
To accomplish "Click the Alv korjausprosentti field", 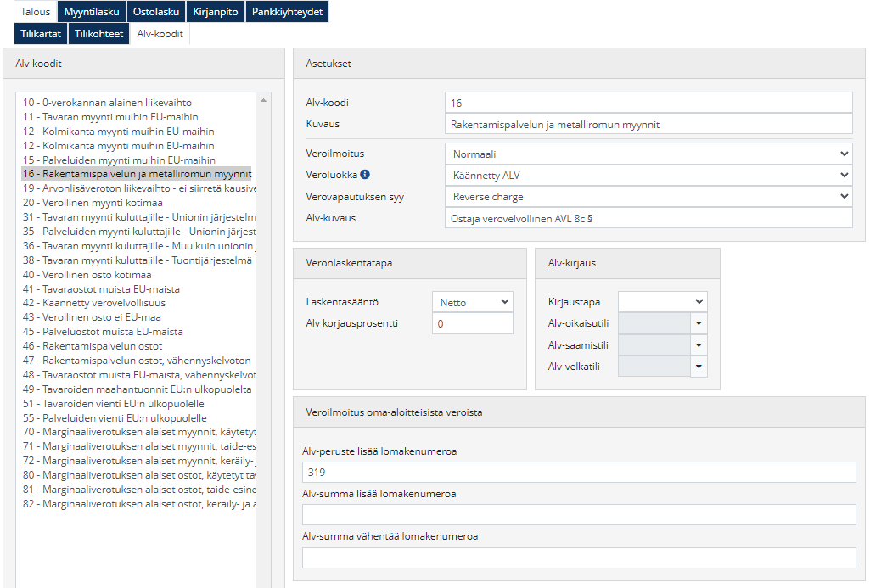I will tap(472, 323).
